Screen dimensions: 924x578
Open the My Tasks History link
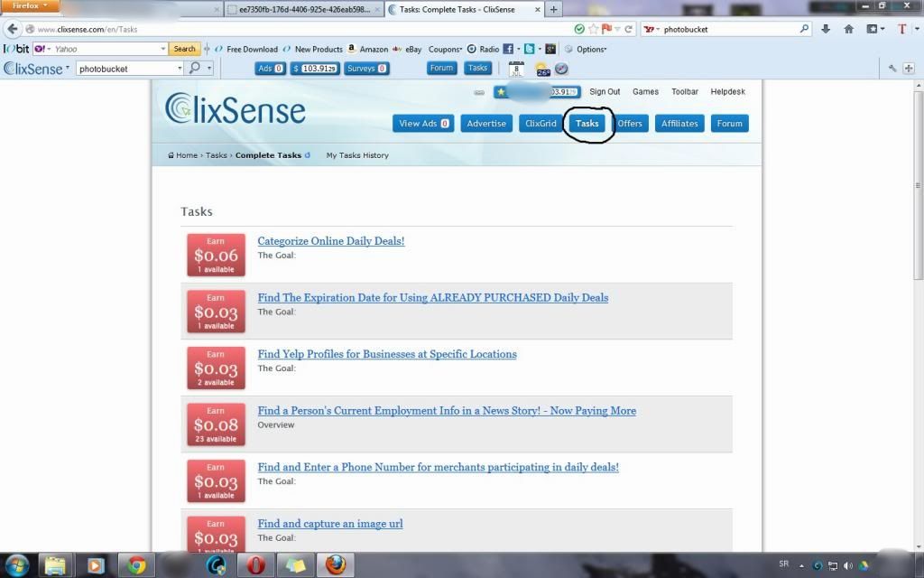pyautogui.click(x=357, y=155)
